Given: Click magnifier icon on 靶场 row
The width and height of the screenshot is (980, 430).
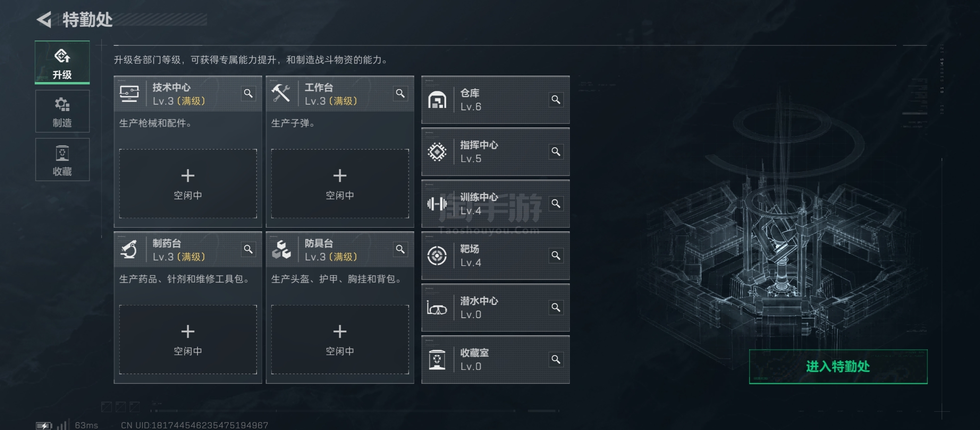Looking at the screenshot, I should (556, 256).
